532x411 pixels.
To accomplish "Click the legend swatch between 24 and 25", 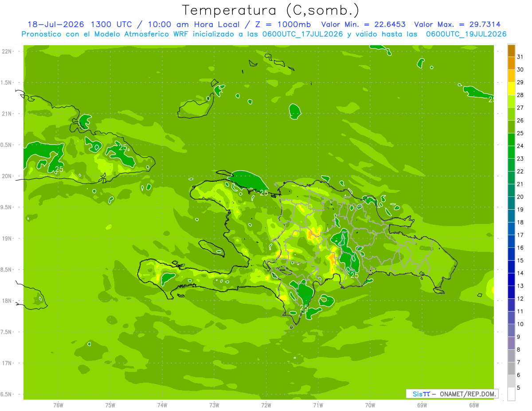I will click(x=511, y=140).
